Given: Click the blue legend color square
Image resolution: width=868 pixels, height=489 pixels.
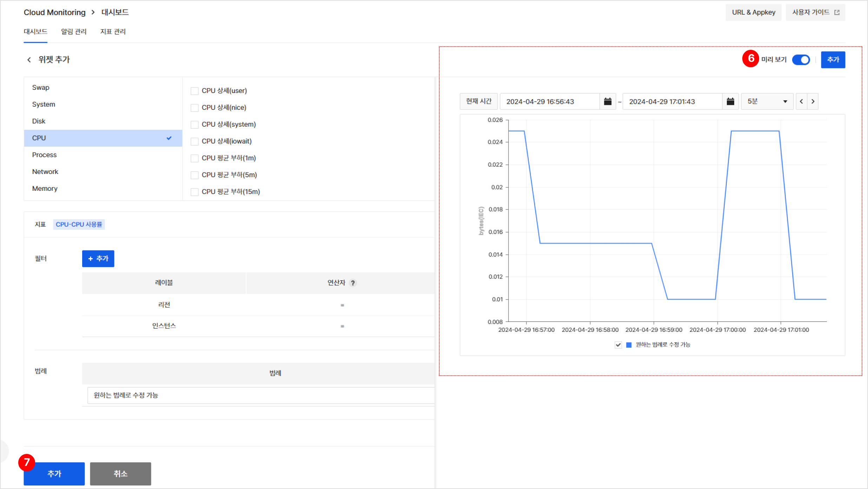Looking at the screenshot, I should [629, 345].
